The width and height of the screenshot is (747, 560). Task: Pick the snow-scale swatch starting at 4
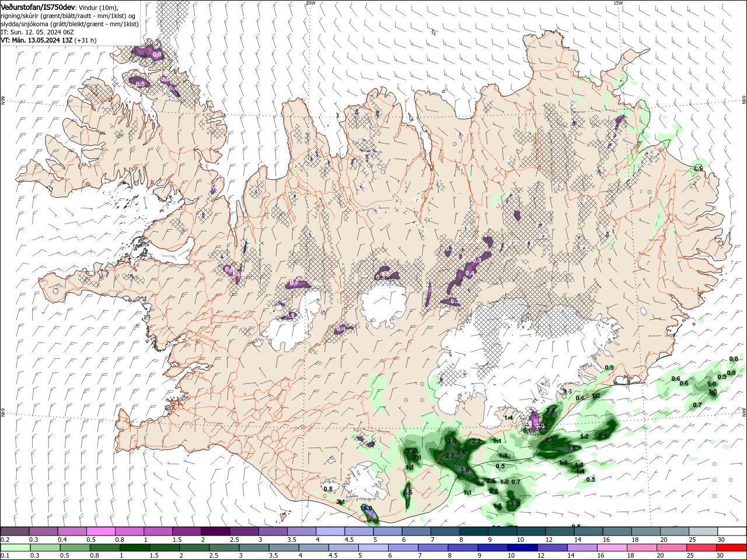pyautogui.click(x=330, y=531)
